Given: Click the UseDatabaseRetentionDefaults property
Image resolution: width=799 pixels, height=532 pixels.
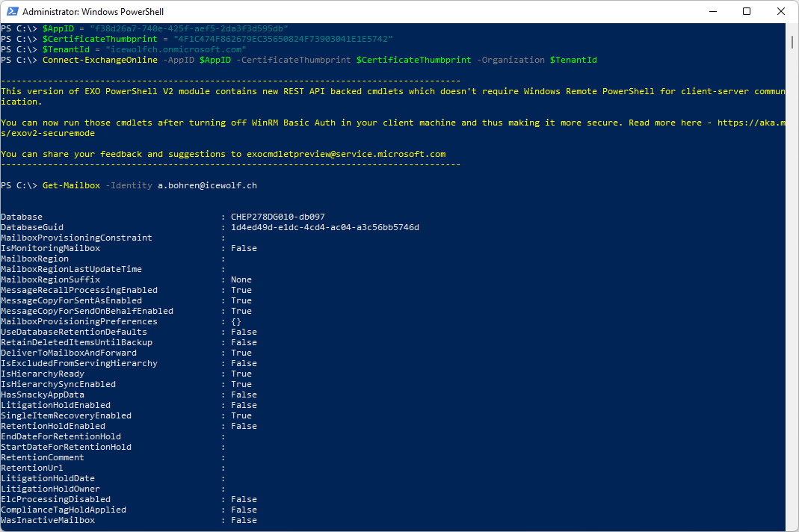Looking at the screenshot, I should tap(74, 332).
